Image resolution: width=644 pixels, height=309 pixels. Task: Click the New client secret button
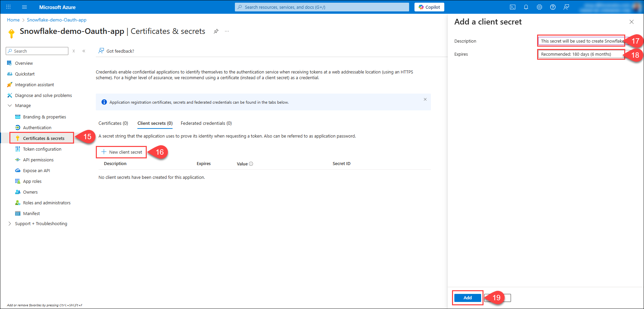(122, 152)
